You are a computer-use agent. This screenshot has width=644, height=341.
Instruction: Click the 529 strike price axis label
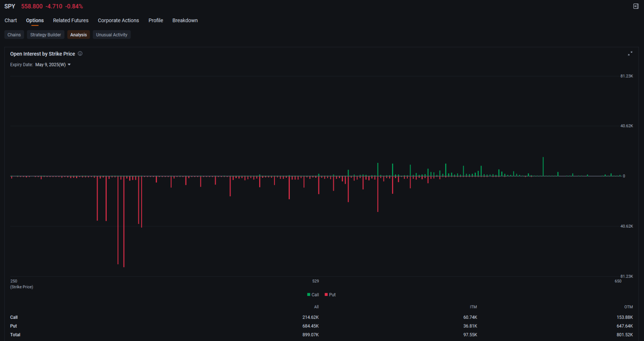(x=316, y=281)
